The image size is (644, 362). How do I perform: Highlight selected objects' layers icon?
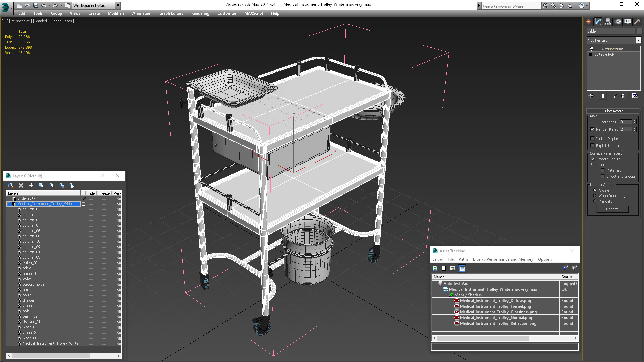(x=51, y=185)
